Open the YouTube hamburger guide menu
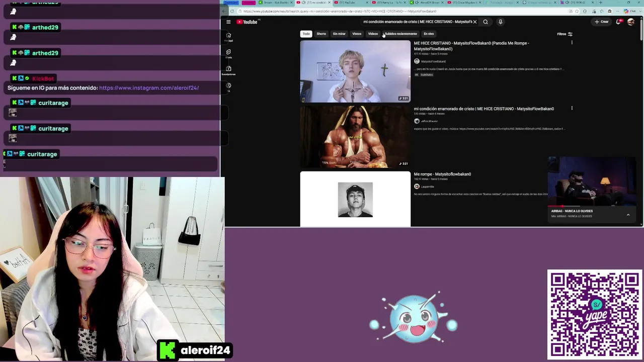Viewport: 644px width, 362px height. [x=228, y=22]
